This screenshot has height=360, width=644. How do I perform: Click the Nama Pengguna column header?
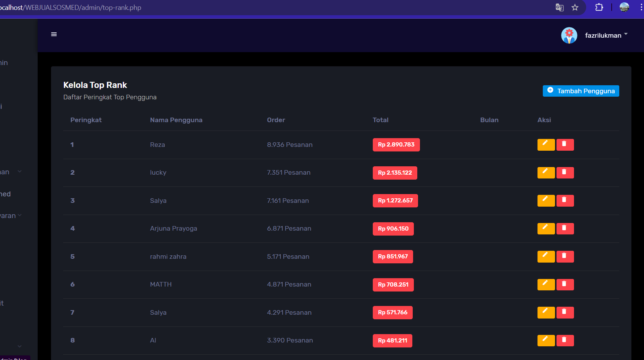click(176, 120)
